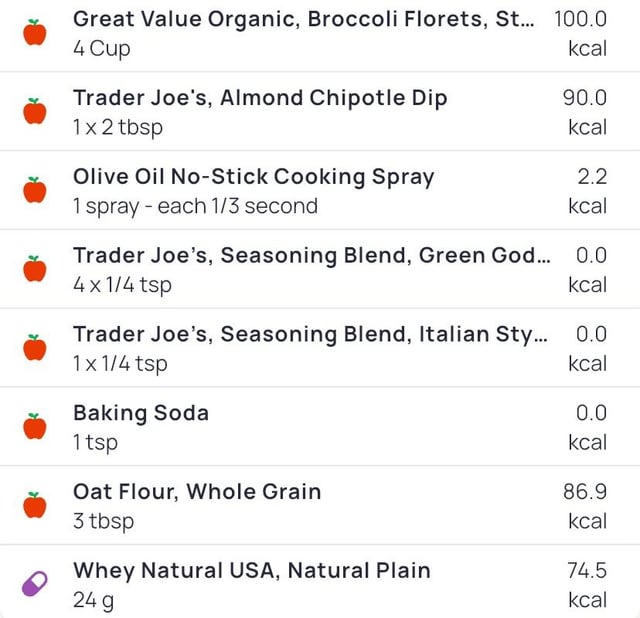This screenshot has width=640, height=618.
Task: Tap purple pill icon for Whey protein
Action: [35, 585]
